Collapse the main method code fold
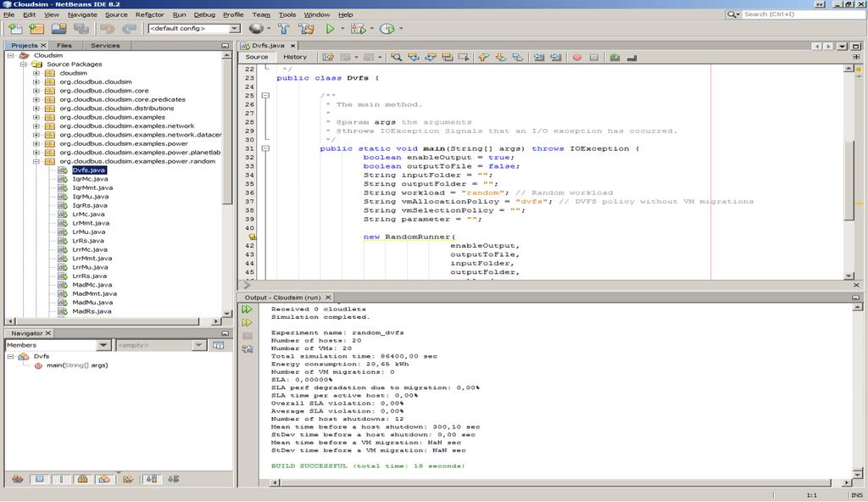The width and height of the screenshot is (868, 502). point(265,148)
